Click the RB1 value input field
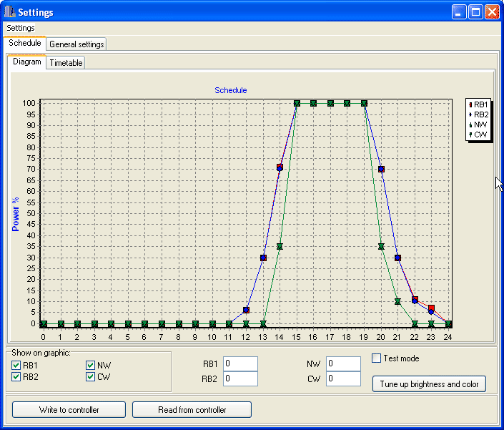 240,363
